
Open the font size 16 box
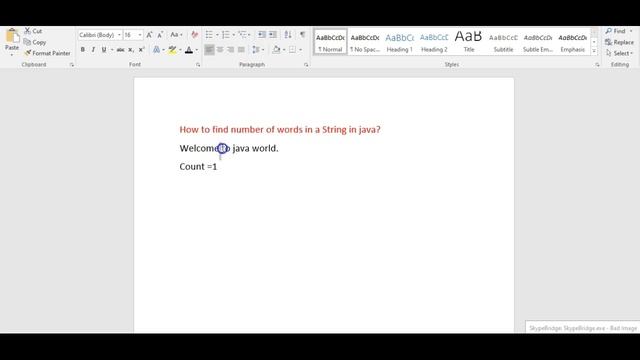click(x=133, y=35)
